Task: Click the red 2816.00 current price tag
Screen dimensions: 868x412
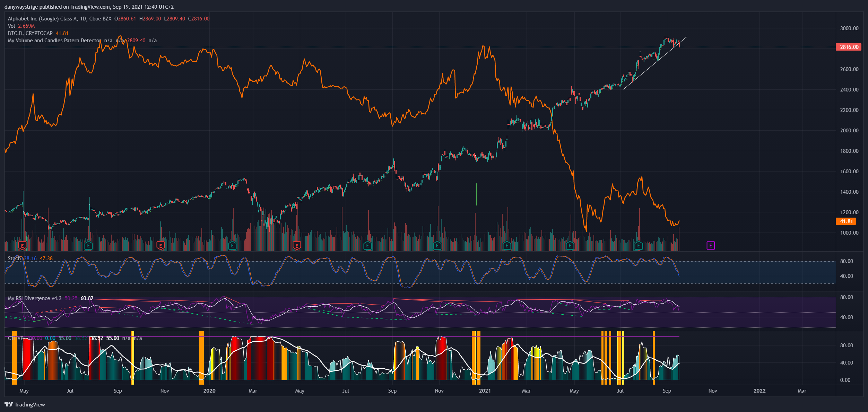Action: pos(849,47)
